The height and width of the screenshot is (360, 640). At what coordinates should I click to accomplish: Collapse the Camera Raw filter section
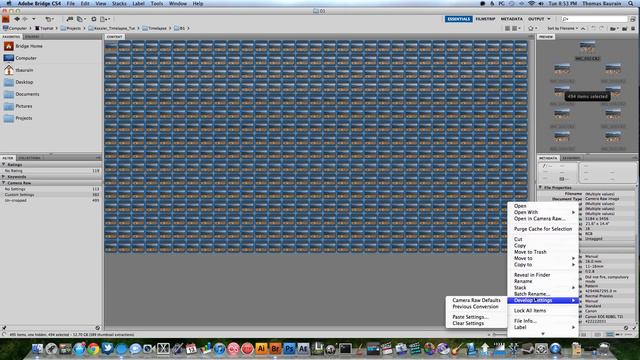[4, 183]
